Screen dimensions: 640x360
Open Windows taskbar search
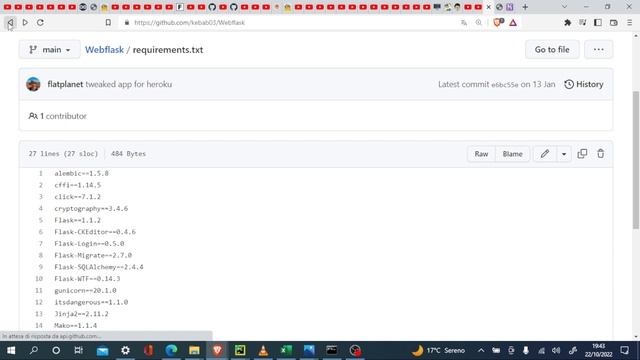pyautogui.click(x=34, y=351)
